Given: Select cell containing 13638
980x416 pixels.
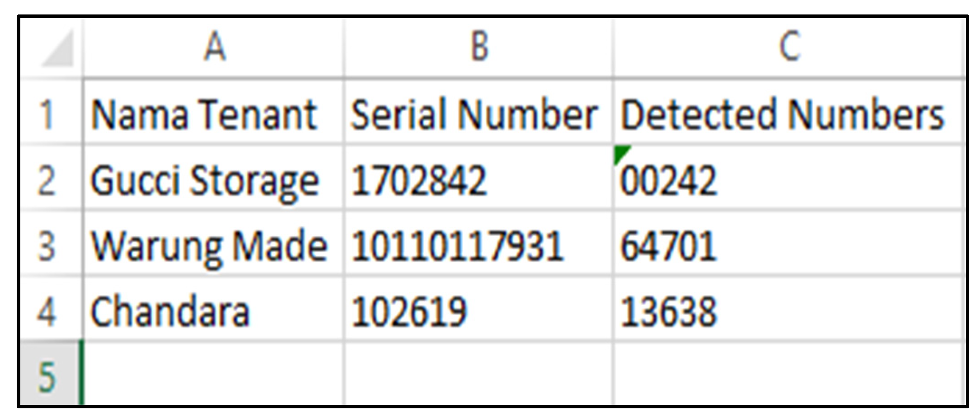Looking at the screenshot, I should click(789, 308).
